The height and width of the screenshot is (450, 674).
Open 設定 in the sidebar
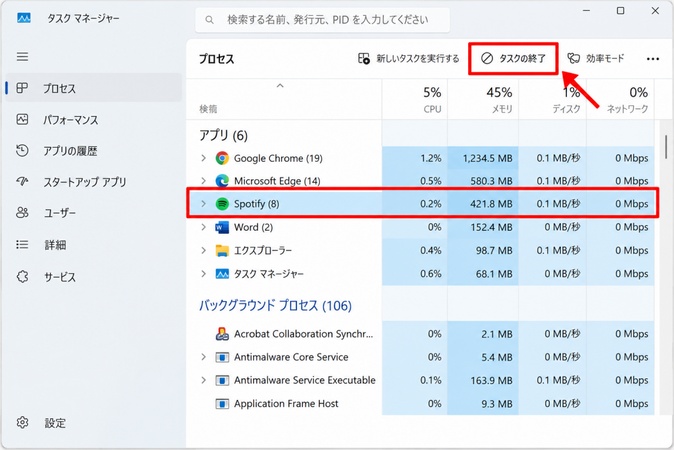coord(93,422)
